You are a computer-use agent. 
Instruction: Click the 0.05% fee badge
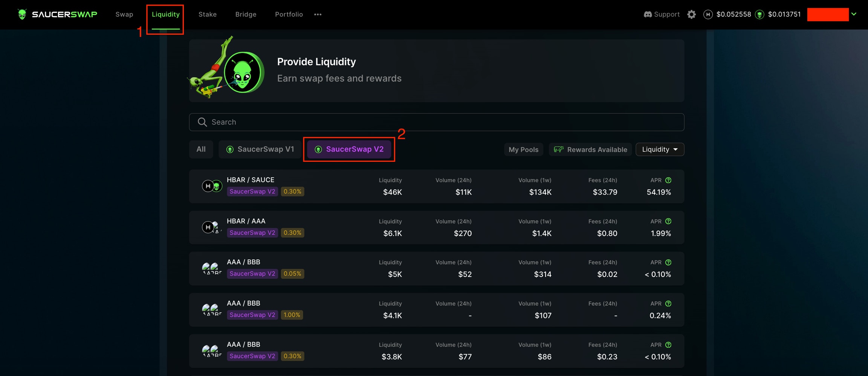[x=292, y=274]
